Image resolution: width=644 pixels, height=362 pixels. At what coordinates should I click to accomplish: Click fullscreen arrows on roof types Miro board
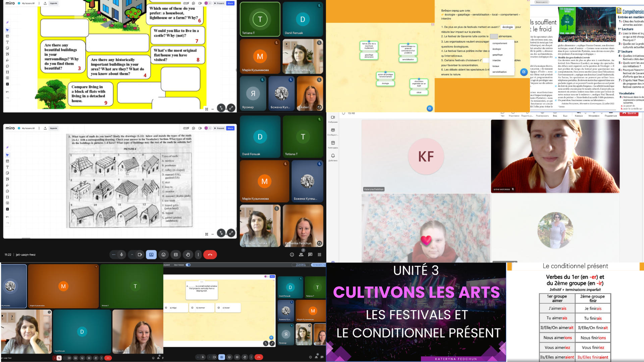(x=231, y=233)
